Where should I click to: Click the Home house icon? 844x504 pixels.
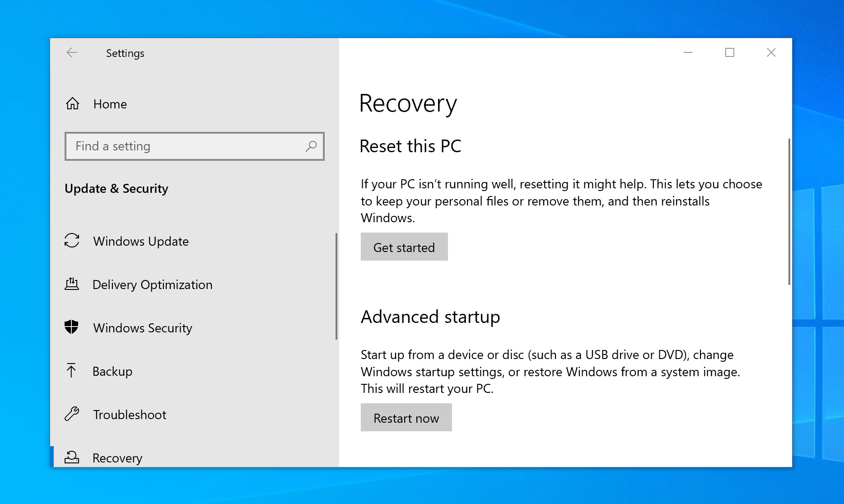pyautogui.click(x=72, y=104)
